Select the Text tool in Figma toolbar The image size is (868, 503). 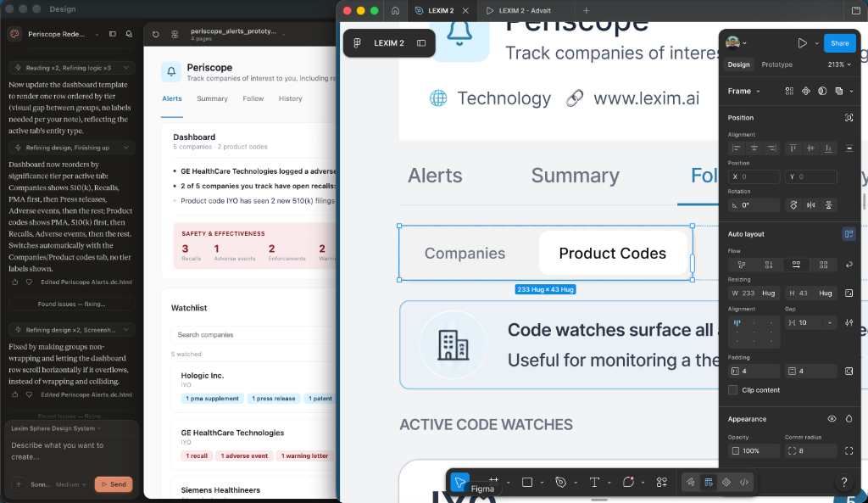click(x=594, y=483)
